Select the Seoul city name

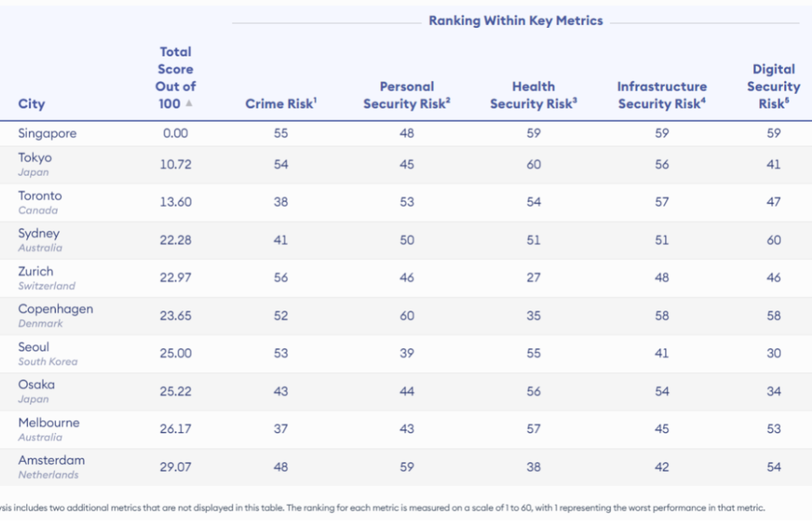[x=34, y=347]
